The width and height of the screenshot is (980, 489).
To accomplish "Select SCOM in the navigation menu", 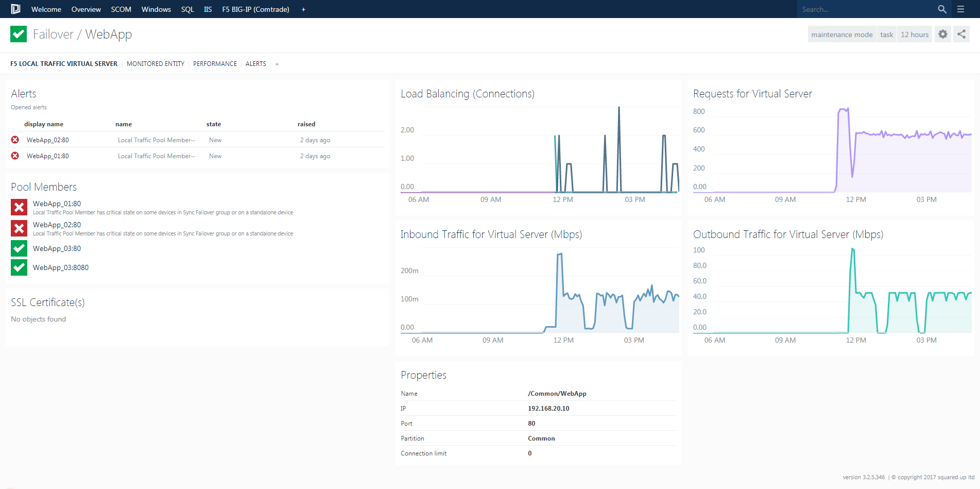I will pyautogui.click(x=121, y=9).
